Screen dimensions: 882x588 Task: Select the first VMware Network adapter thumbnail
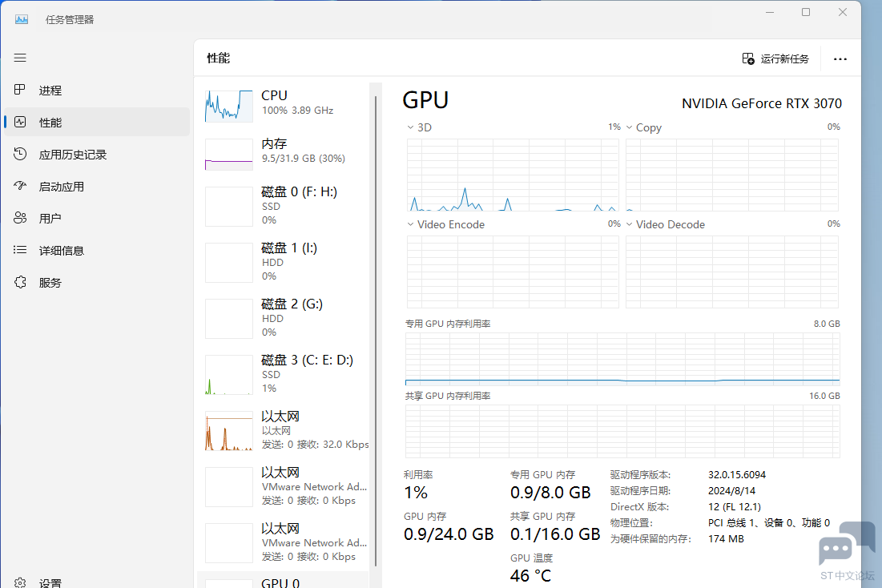[229, 487]
